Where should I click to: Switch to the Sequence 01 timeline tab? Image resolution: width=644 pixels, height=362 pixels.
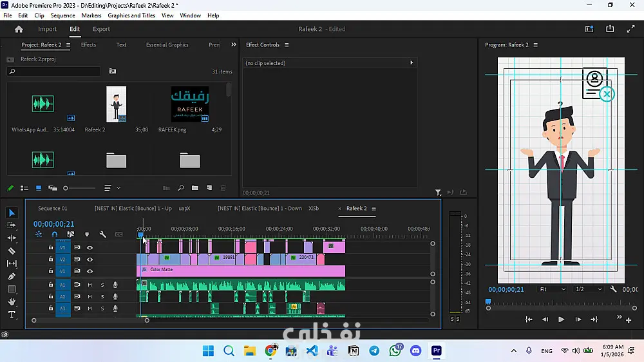tap(53, 208)
